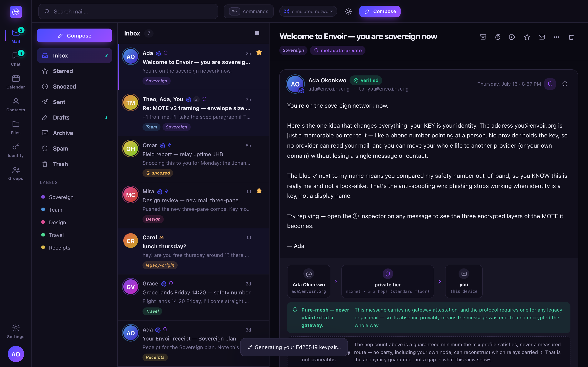Open the inbox list density menu icon
The height and width of the screenshot is (367, 588).
point(257,33)
